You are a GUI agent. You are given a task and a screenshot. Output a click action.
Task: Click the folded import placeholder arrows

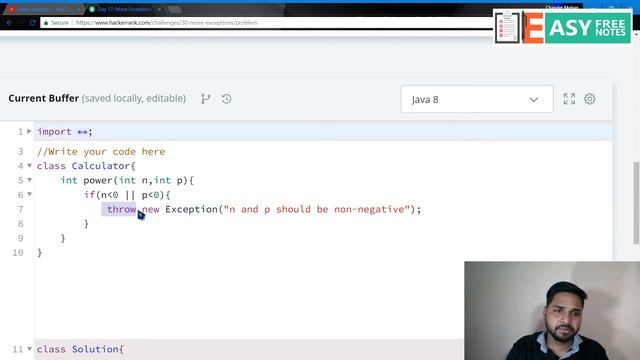tap(82, 132)
